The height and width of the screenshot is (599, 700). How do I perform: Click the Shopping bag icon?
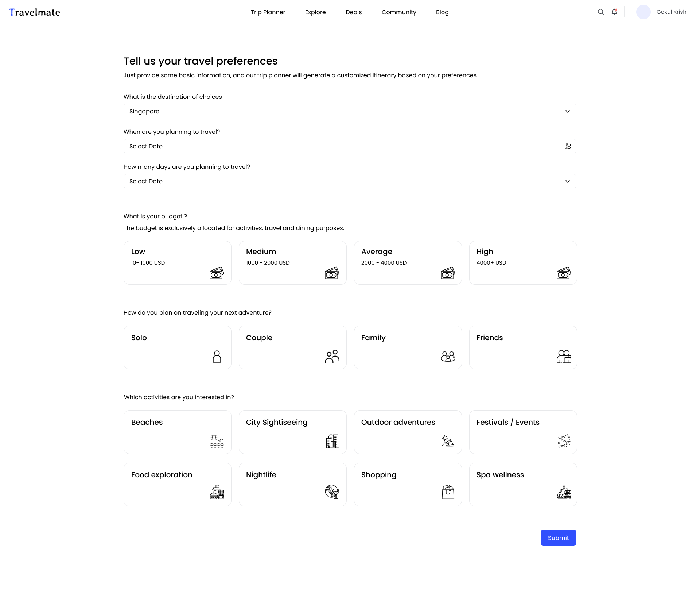pyautogui.click(x=448, y=492)
